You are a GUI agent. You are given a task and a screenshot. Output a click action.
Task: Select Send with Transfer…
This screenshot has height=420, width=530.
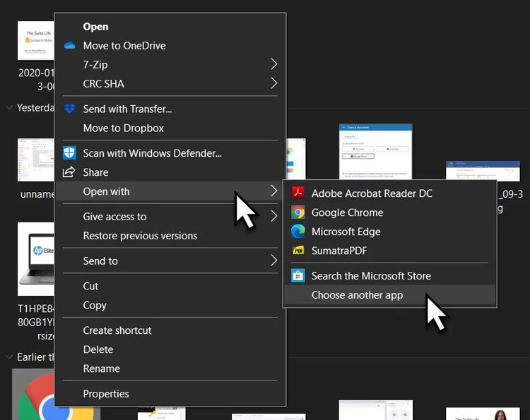pyautogui.click(x=170, y=109)
